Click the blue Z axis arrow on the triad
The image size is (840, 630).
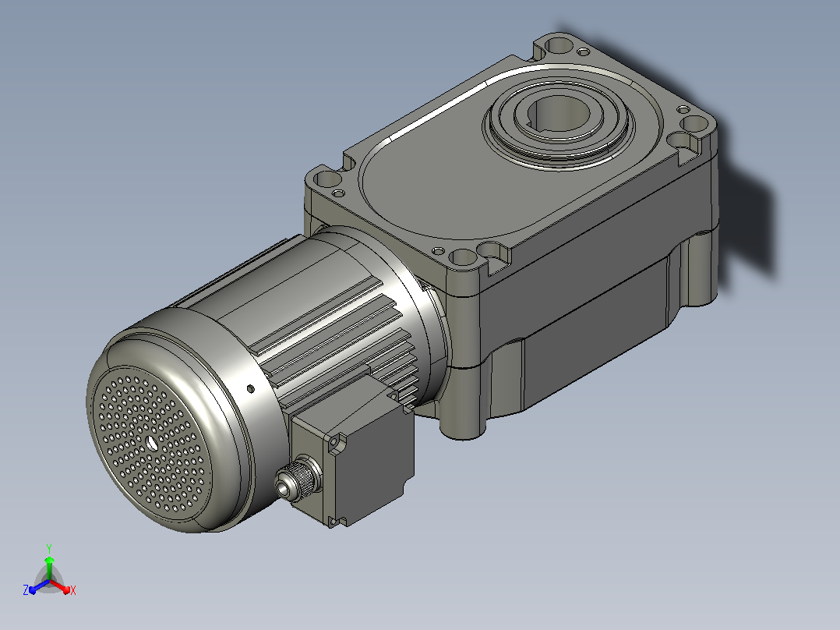39,586
